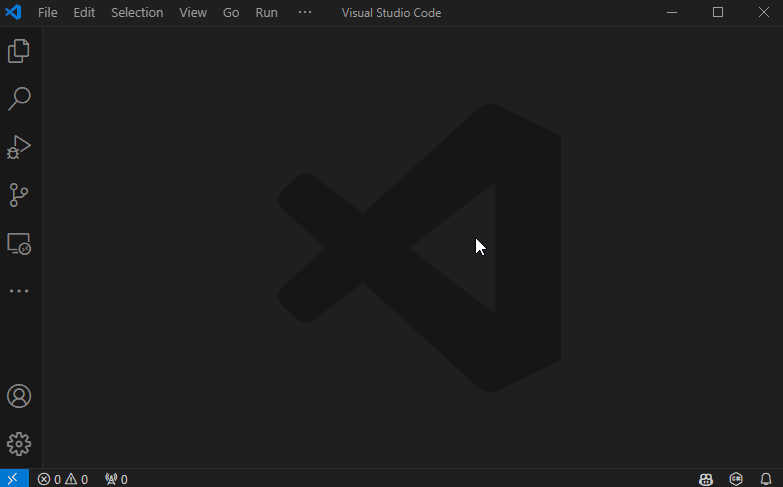
Task: Show errors and warnings in Problems panel
Action: tap(63, 480)
